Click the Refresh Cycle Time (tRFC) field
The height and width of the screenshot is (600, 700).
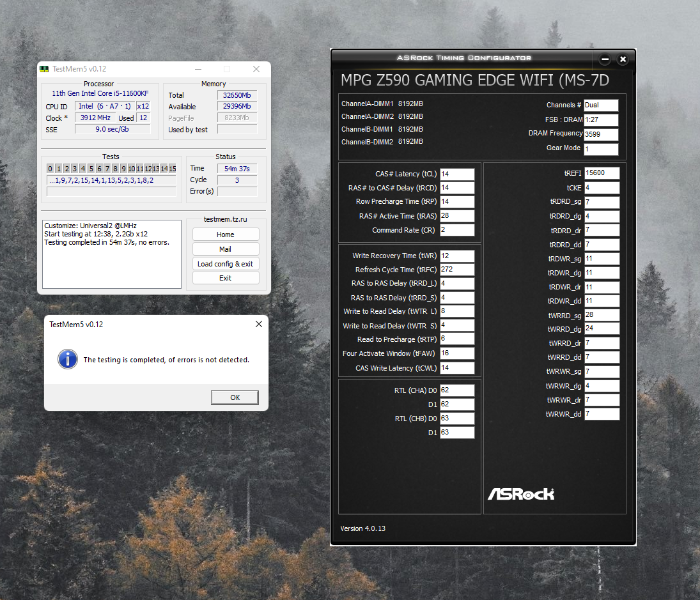click(x=457, y=270)
